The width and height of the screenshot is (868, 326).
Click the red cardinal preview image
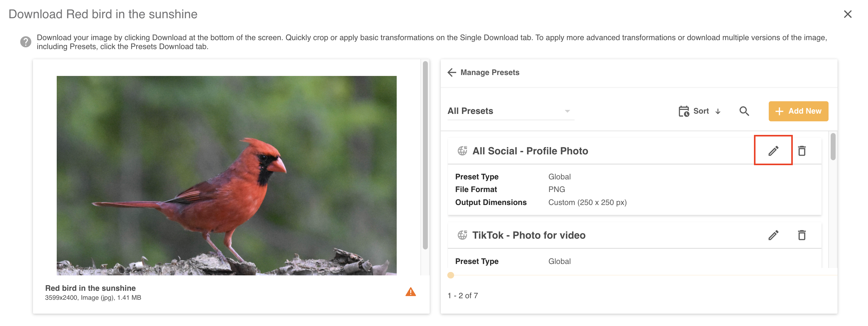(227, 175)
